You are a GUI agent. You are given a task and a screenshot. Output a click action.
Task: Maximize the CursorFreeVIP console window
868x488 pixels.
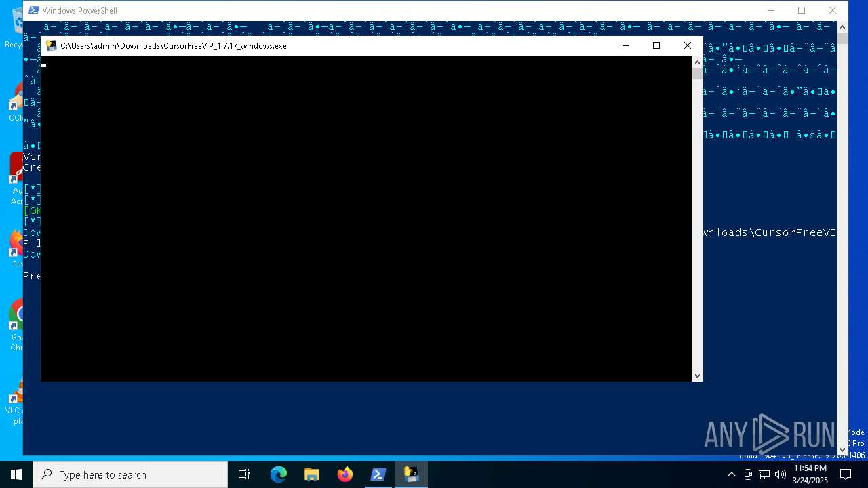(x=656, y=45)
